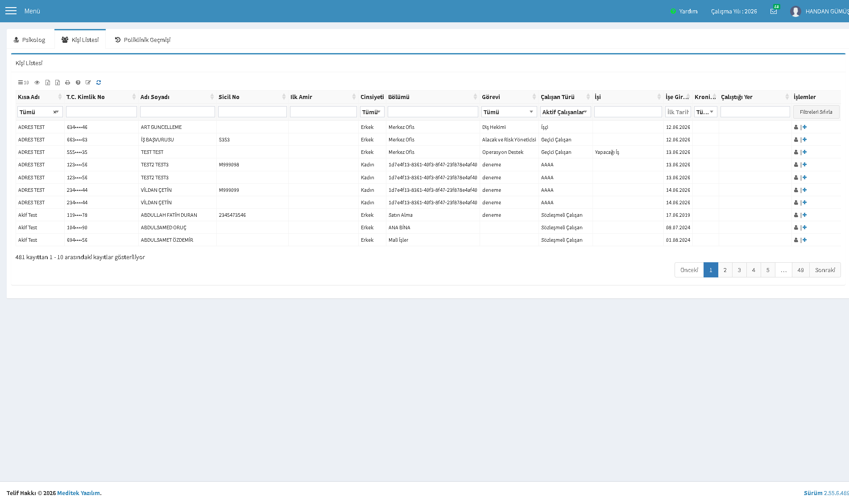
Task: Open the Meditek Yazılım link
Action: pos(79,493)
